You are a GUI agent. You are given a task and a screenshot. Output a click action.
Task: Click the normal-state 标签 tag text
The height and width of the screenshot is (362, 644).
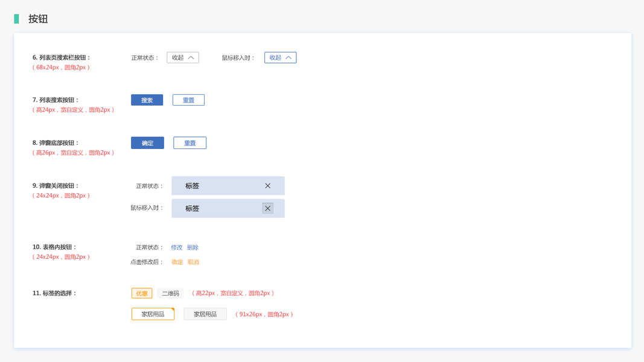click(192, 186)
